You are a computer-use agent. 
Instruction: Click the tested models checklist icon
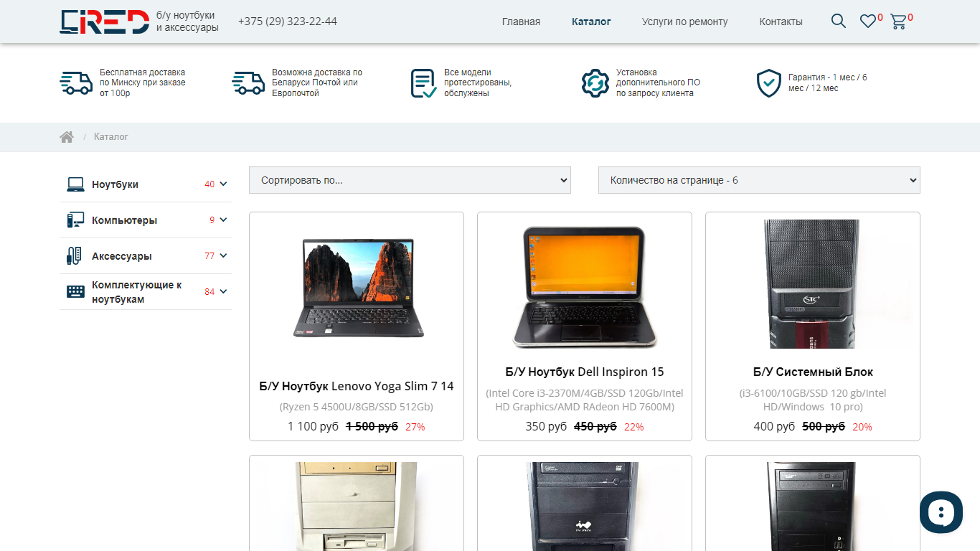click(423, 83)
